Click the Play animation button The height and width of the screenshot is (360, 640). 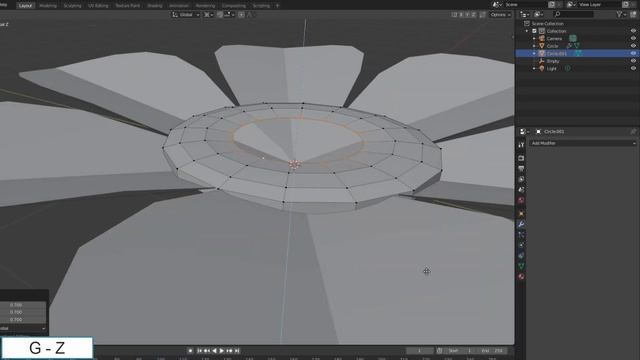point(222,351)
